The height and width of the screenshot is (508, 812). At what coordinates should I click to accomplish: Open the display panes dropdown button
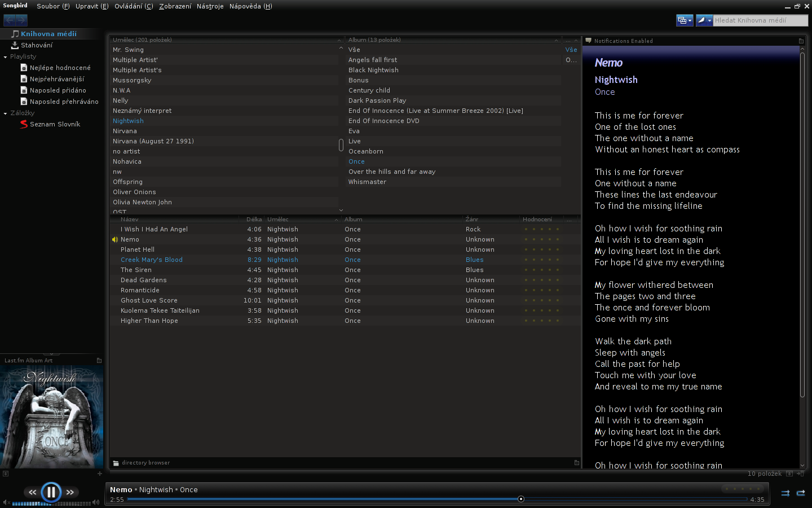pos(685,20)
